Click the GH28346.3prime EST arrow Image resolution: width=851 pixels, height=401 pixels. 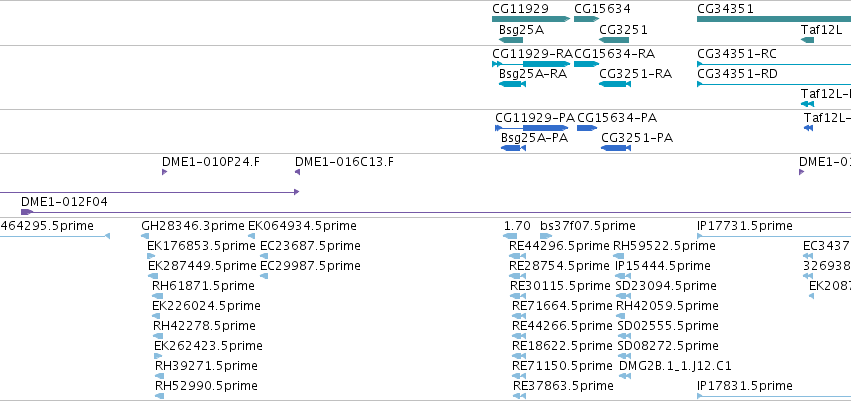tap(145, 236)
